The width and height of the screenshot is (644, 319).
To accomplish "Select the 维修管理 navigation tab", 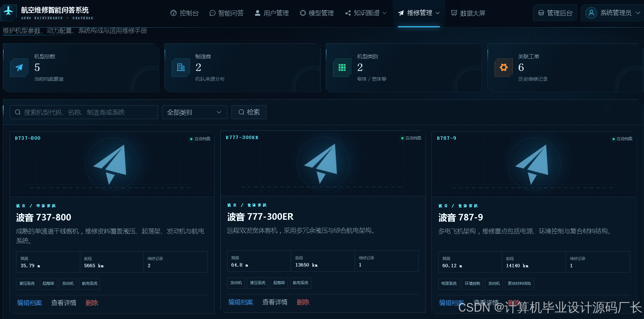I will pos(419,13).
